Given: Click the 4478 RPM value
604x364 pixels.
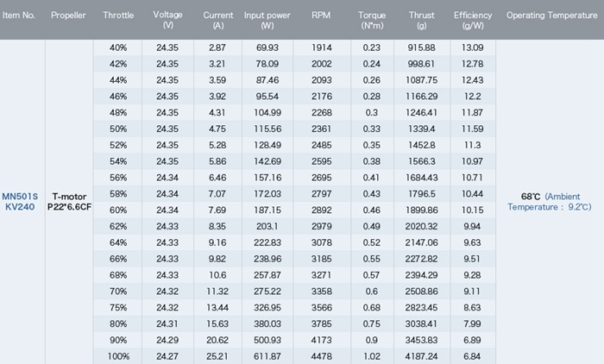Looking at the screenshot, I should 322,356.
